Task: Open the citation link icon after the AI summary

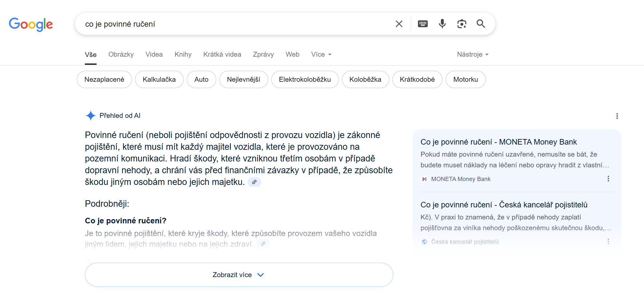Action: 254,182
